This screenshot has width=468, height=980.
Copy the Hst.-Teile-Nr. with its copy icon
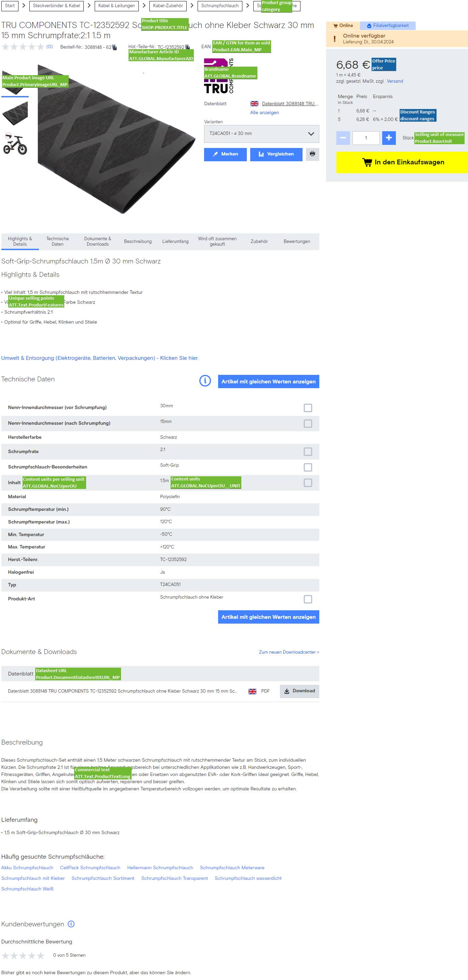[x=187, y=47]
